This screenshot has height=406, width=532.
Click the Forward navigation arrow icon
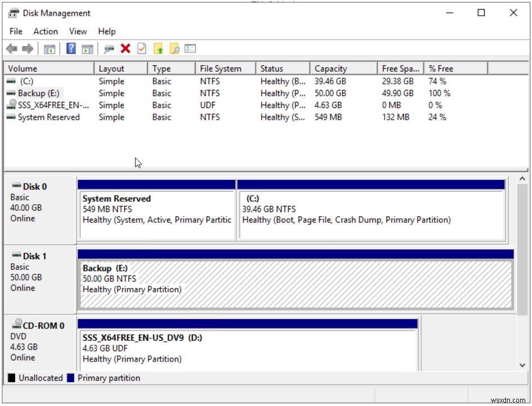point(26,48)
